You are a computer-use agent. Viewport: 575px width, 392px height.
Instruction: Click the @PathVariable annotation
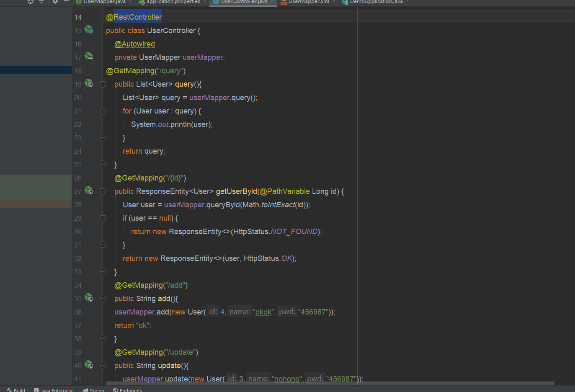click(x=285, y=191)
